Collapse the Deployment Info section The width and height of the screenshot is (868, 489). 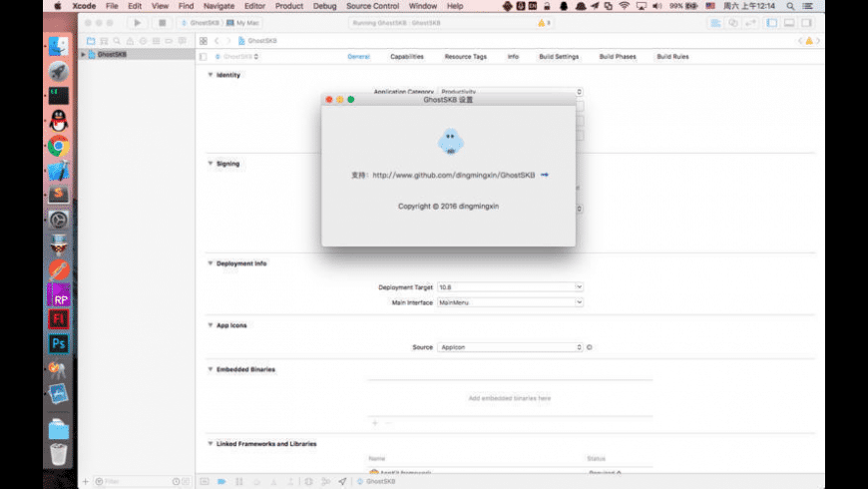(211, 263)
